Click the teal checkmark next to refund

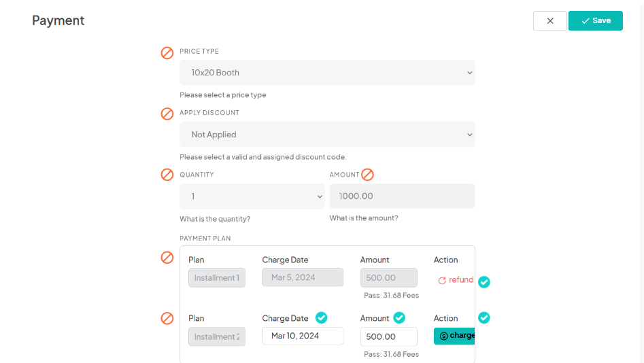tap(484, 281)
